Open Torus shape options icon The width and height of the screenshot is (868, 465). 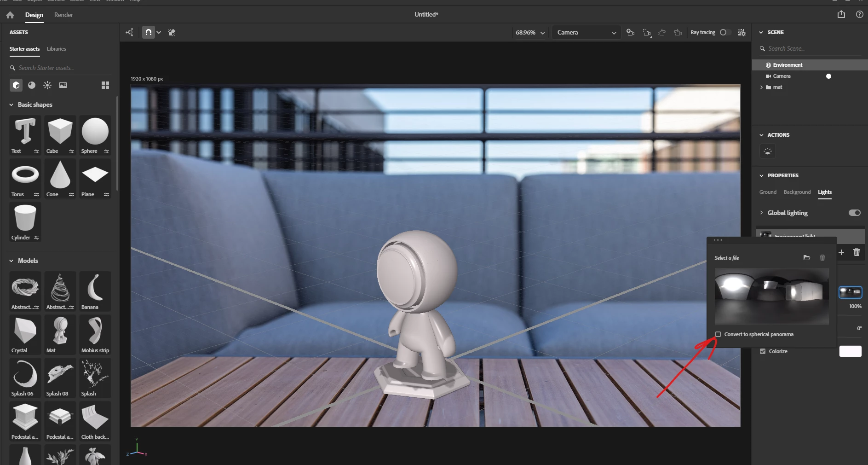click(36, 195)
